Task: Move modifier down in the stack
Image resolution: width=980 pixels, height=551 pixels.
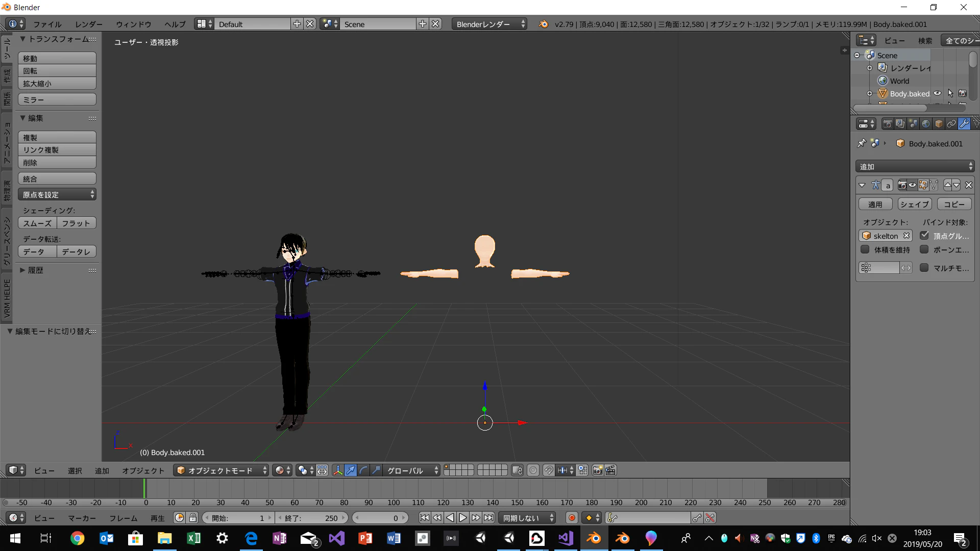Action: click(x=957, y=185)
